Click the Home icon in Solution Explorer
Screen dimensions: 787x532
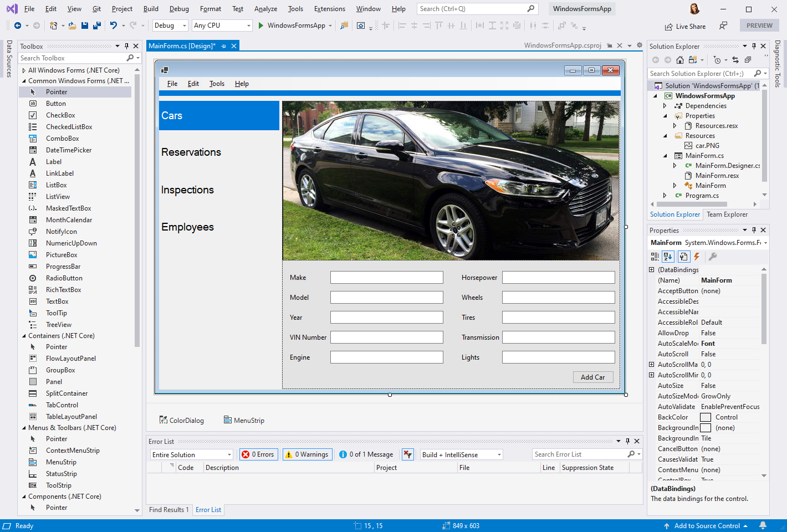[680, 60]
